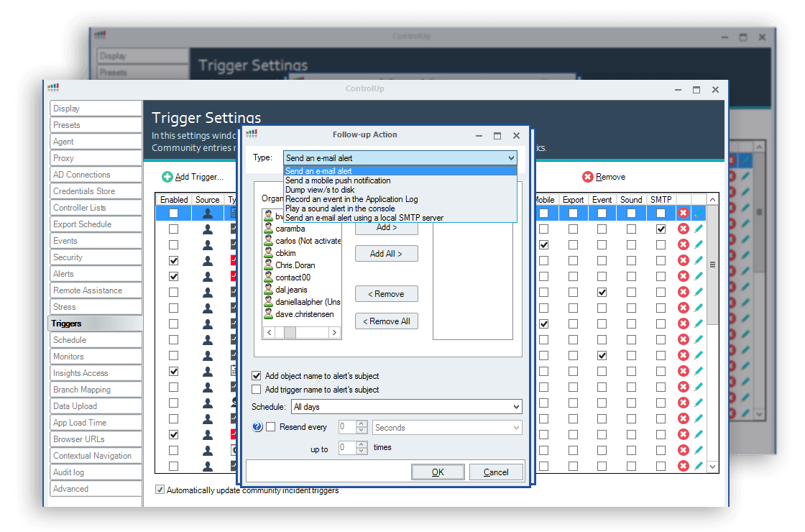Click the user icon beside dal.jeanis
Image resolution: width=805 pixels, height=532 pixels.
[268, 290]
